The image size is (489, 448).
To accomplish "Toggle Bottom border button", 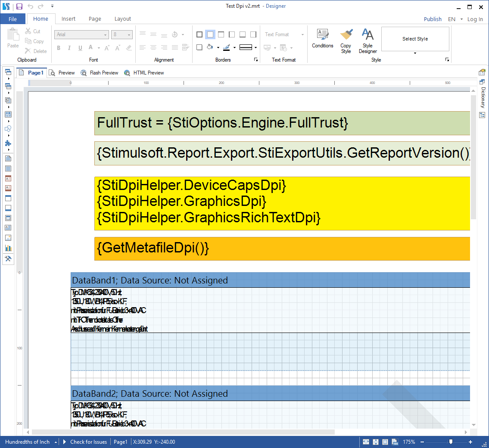I will pos(242,34).
